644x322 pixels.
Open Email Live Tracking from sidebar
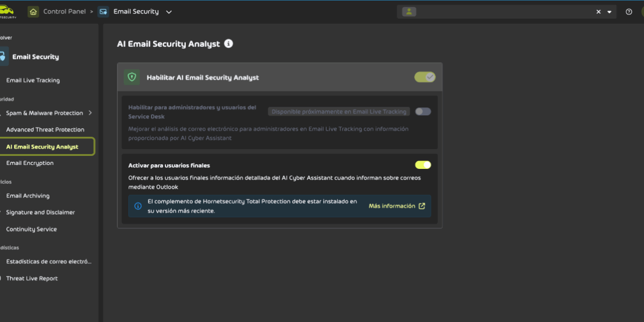[x=33, y=80]
